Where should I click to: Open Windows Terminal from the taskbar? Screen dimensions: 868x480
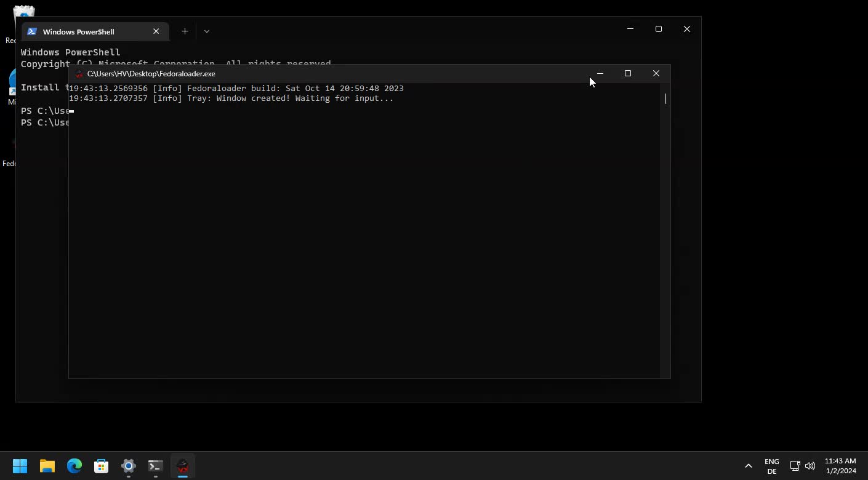tap(155, 466)
